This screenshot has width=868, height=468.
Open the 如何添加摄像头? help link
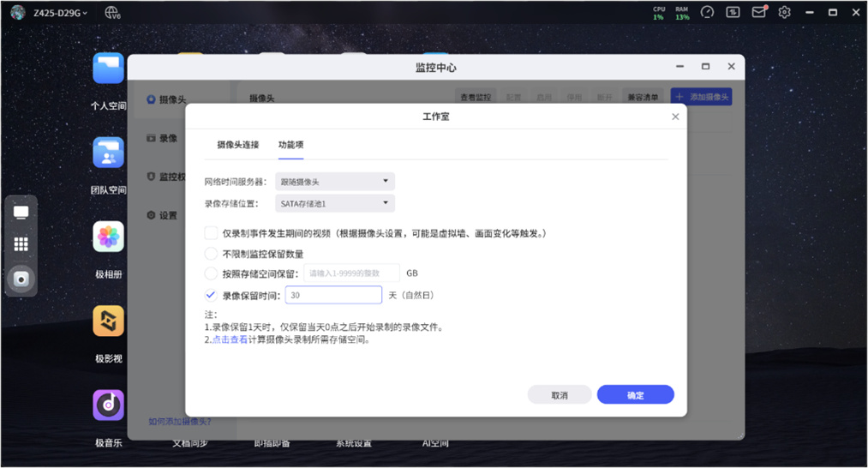[x=180, y=422]
